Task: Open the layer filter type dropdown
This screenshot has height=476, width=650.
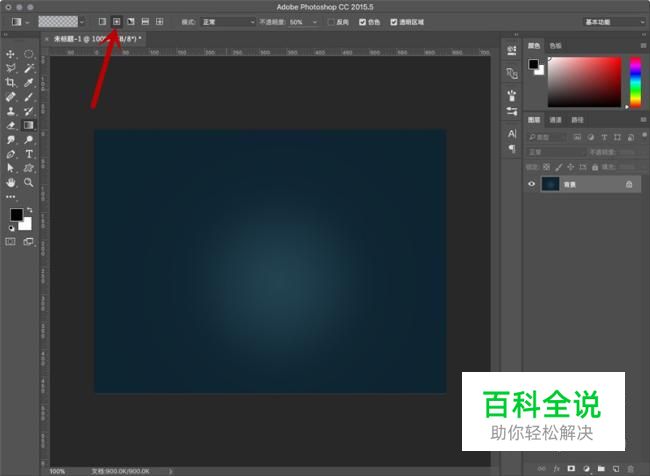Action: tap(547, 137)
